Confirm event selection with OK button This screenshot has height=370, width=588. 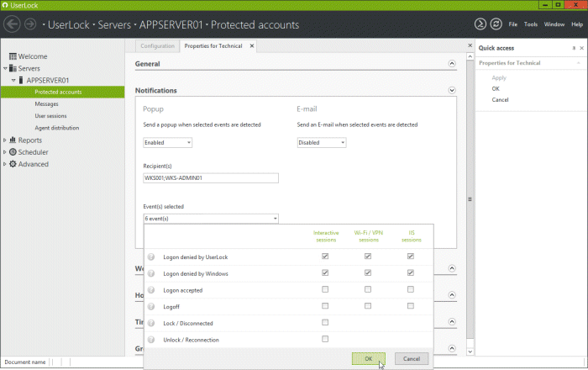tap(368, 359)
